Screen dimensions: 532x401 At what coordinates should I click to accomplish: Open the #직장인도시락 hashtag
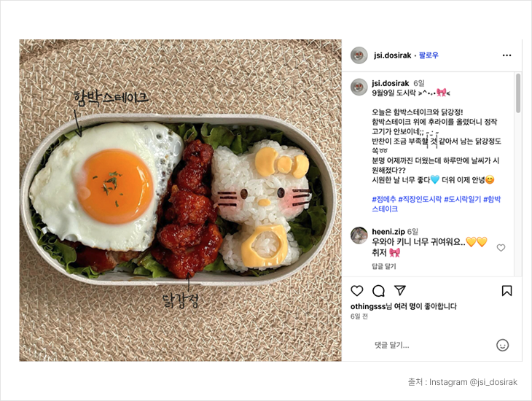420,199
